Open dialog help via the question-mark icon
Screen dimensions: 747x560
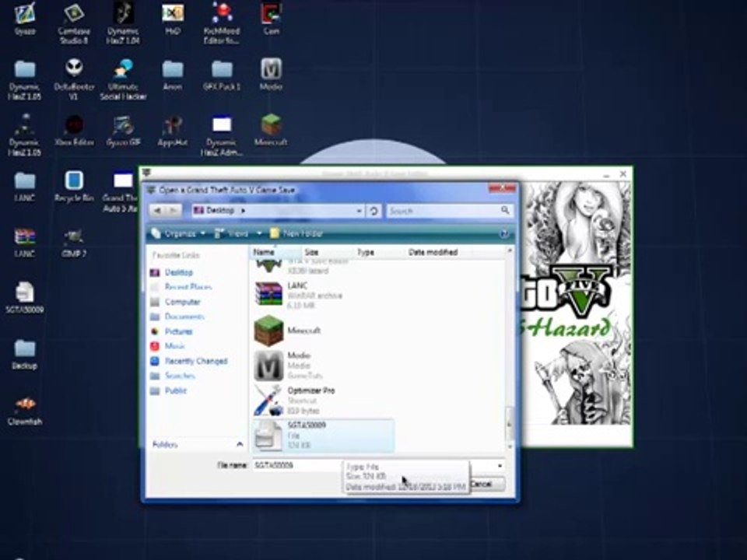pos(504,234)
